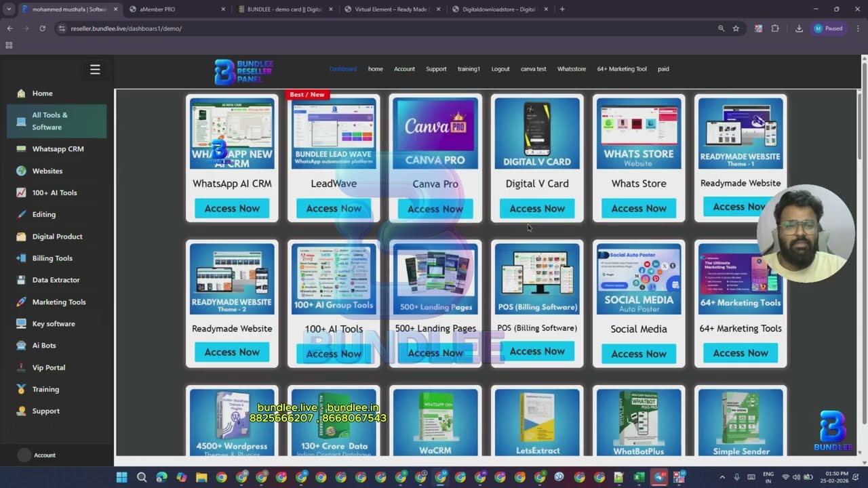868x488 pixels.
Task: Click Access Now under Digital V Card
Action: (x=537, y=209)
